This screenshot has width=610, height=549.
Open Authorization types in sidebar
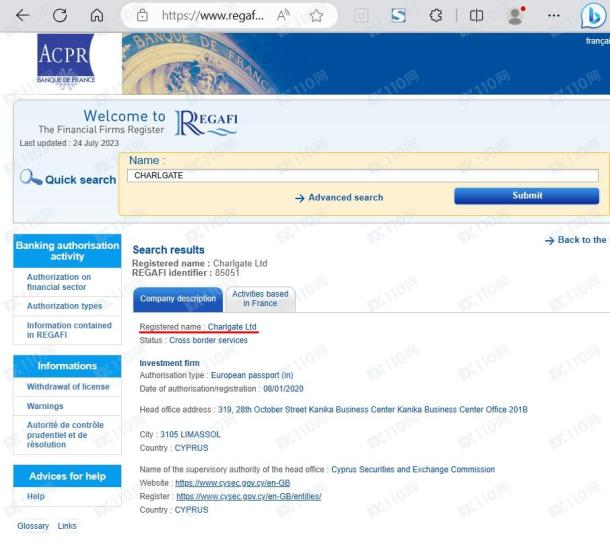[64, 306]
